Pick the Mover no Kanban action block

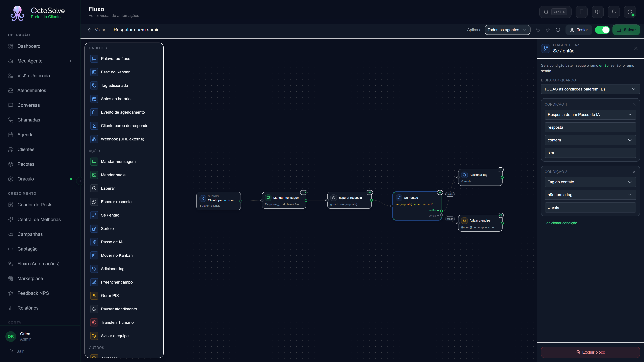(x=124, y=255)
